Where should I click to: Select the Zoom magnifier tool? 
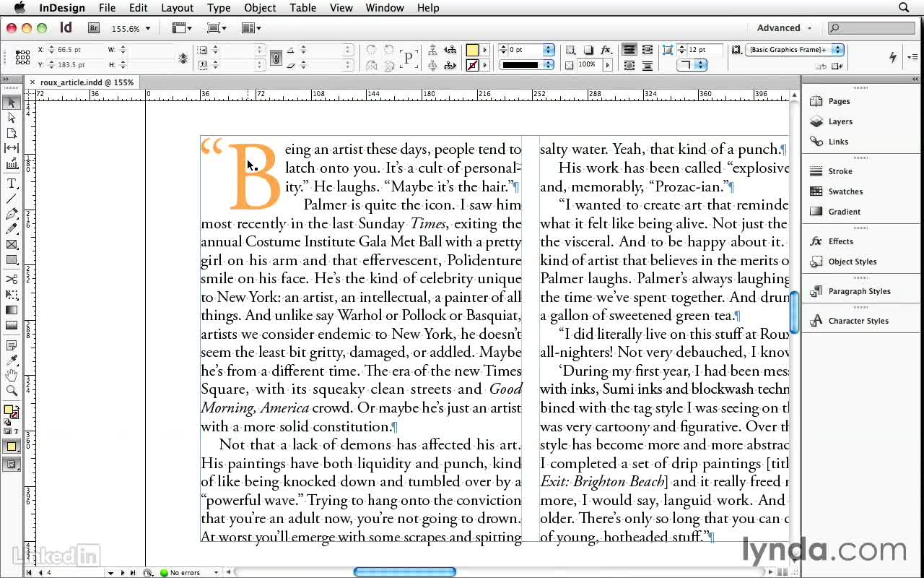12,391
